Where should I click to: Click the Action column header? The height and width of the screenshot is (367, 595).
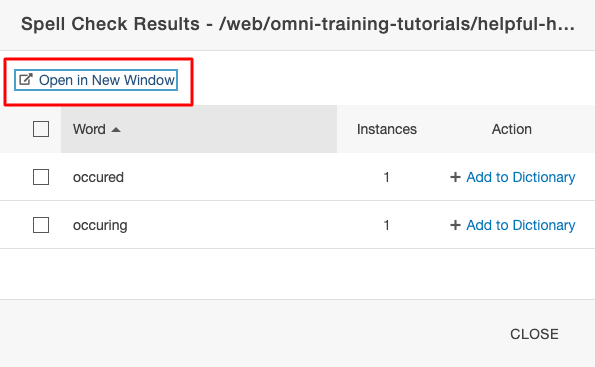[x=512, y=129]
